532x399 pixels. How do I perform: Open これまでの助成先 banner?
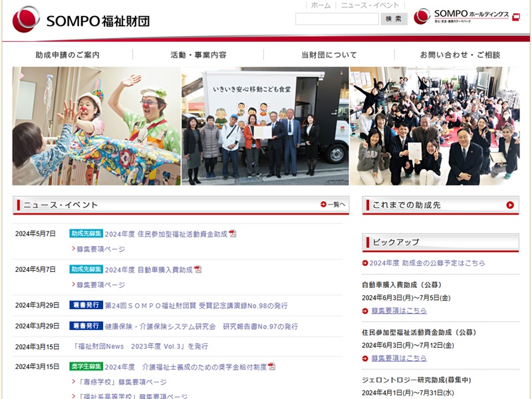[440, 205]
